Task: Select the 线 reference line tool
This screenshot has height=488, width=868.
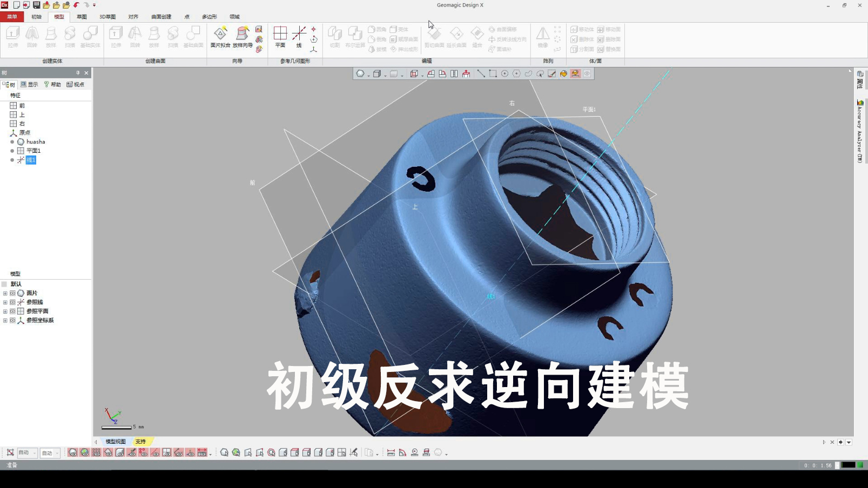Action: (x=299, y=35)
